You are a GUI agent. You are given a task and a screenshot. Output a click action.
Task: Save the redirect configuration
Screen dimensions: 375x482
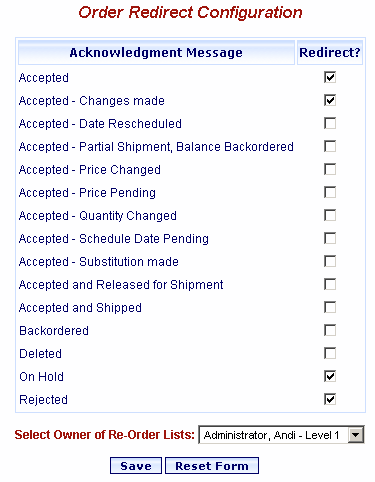tap(136, 466)
